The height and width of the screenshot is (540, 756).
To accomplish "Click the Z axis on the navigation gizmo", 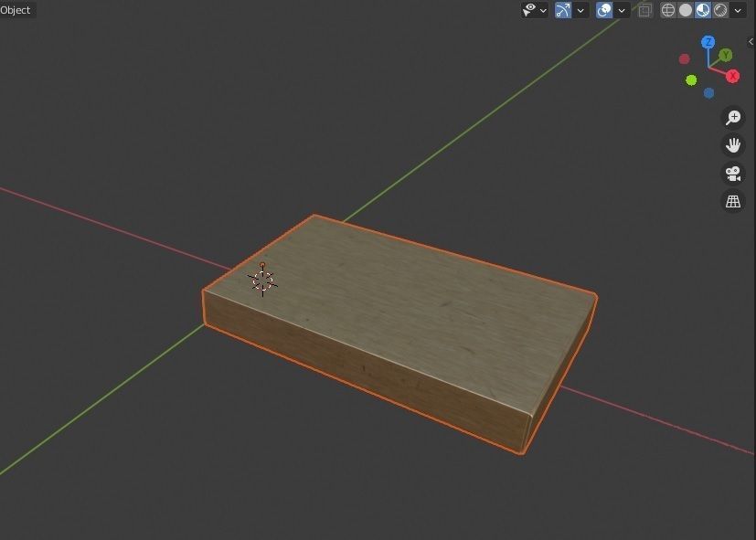I will click(x=708, y=42).
